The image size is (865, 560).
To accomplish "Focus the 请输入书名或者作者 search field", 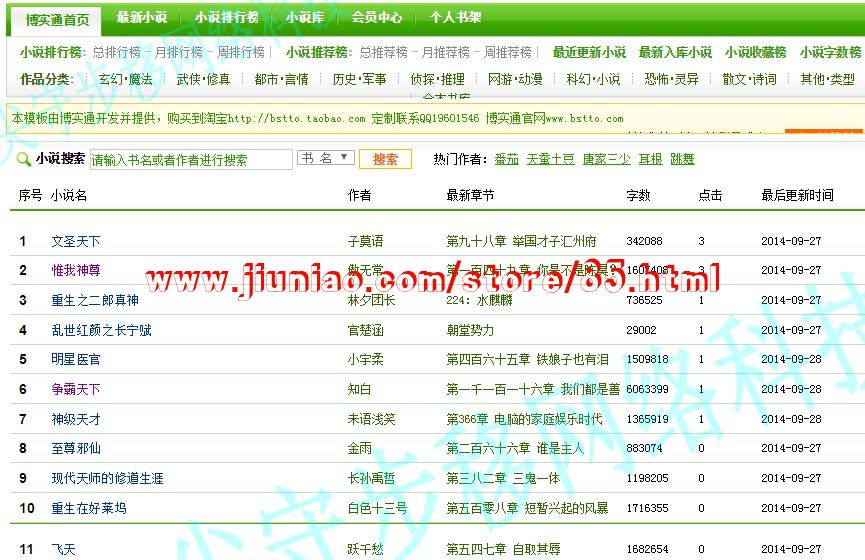I will click(191, 159).
